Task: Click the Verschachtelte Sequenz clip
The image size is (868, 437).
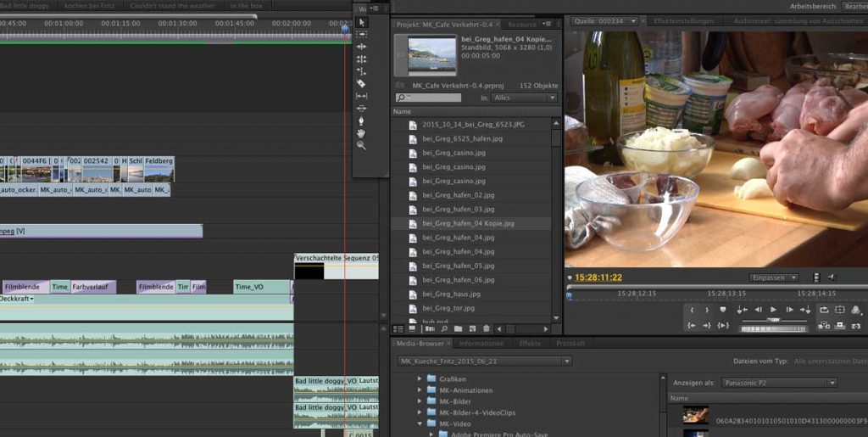Action: 336,266
